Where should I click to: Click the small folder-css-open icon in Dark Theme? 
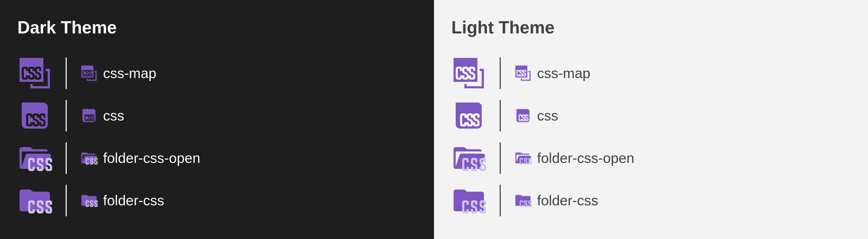(90, 158)
